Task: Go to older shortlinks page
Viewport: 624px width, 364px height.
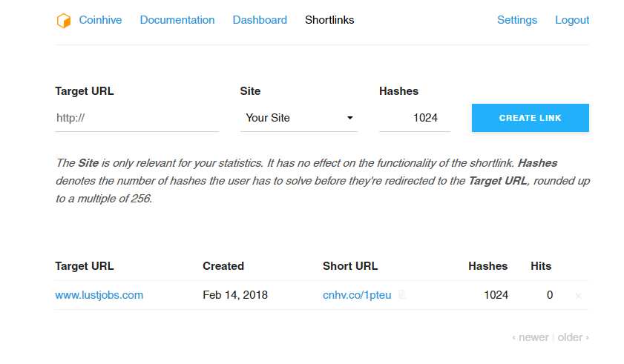Action: tap(574, 337)
